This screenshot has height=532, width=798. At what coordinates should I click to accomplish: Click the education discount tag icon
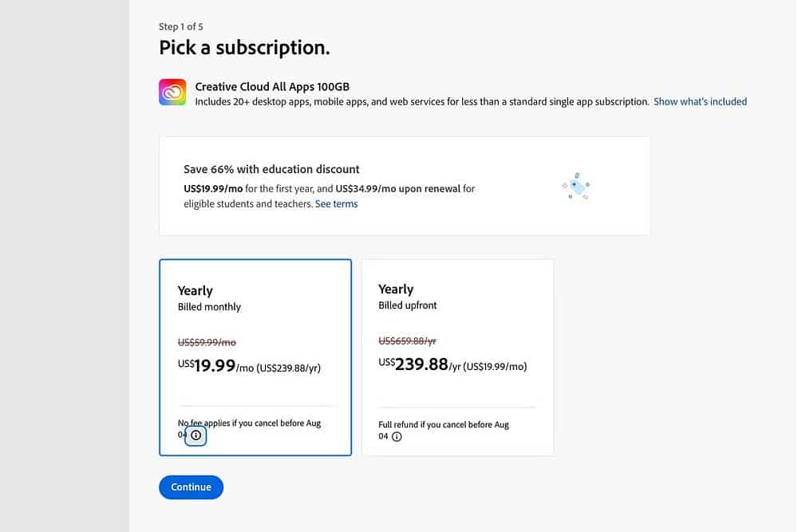pos(575,186)
